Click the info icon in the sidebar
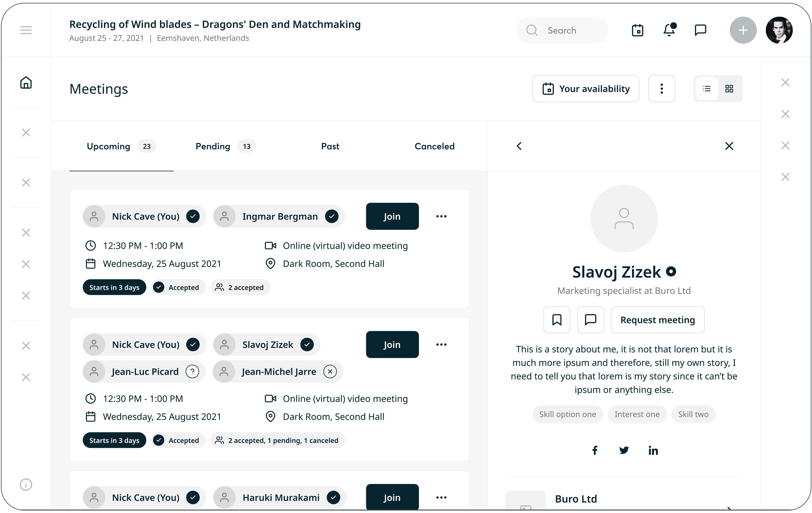The image size is (812, 513). coord(26,484)
